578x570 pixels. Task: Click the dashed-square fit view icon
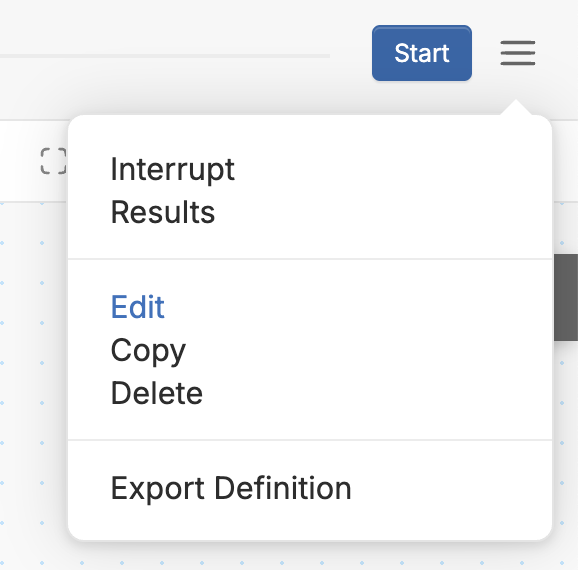tap(53, 161)
